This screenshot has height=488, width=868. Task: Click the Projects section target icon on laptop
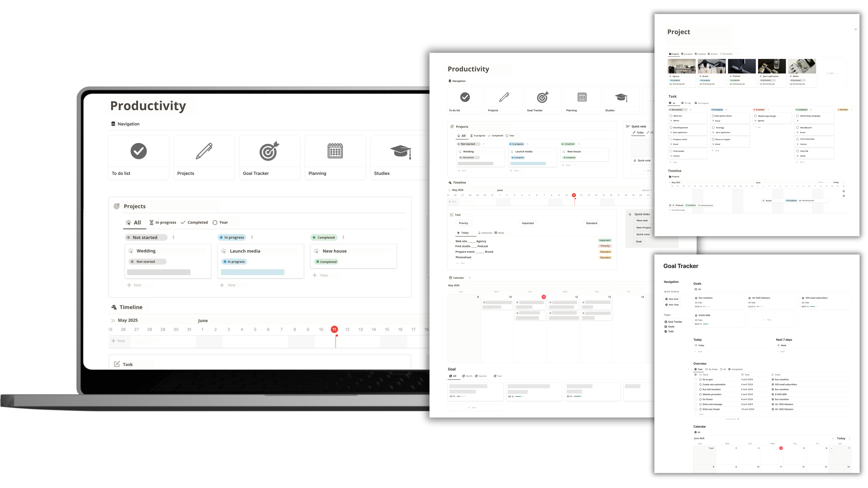click(117, 206)
